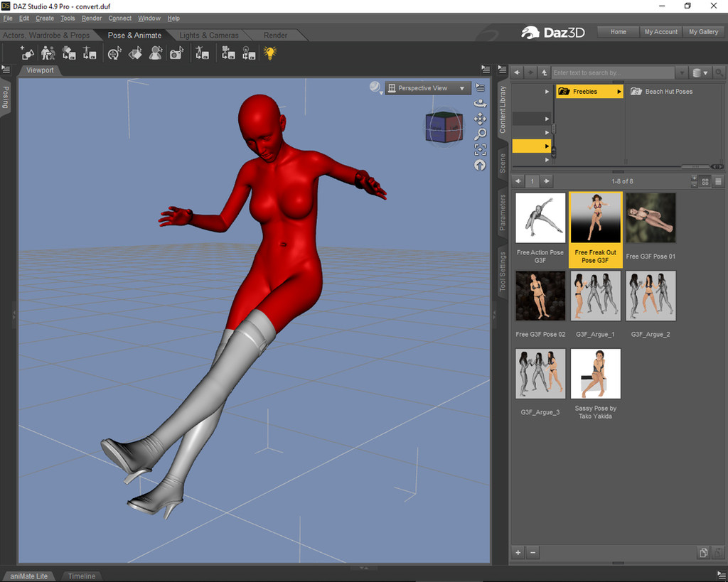This screenshot has height=582, width=728.
Task: Open the search history dropdown arrow
Action: point(682,73)
